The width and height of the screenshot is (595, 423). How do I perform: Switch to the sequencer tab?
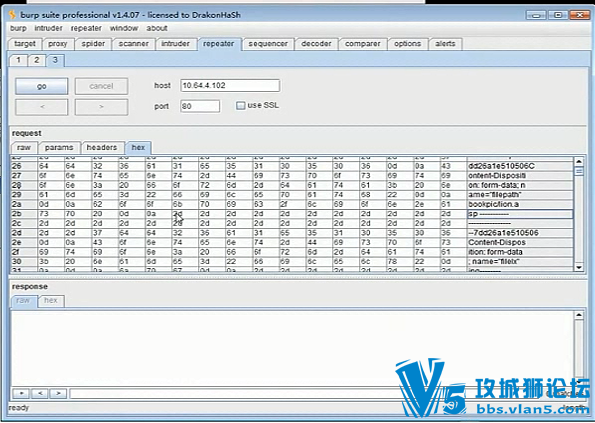coord(268,44)
